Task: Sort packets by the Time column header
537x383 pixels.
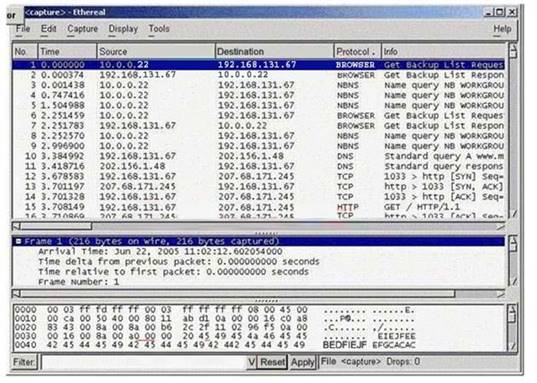Action: coord(67,51)
